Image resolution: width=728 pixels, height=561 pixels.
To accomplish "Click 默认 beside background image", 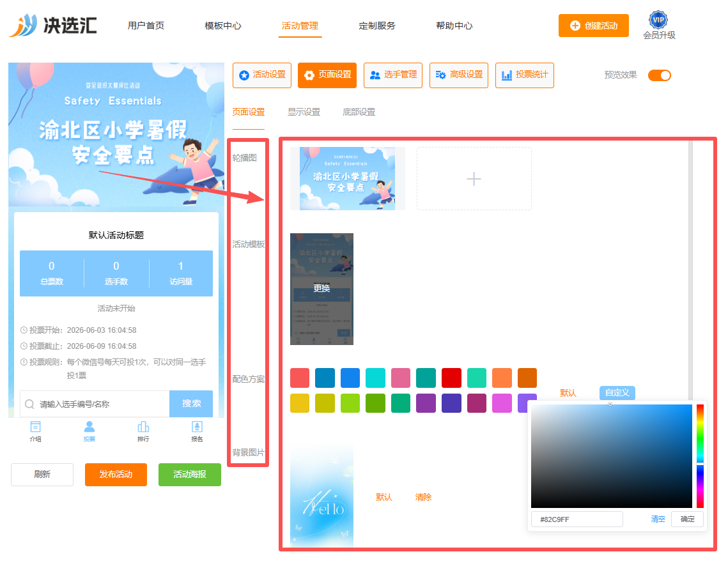I will [384, 497].
